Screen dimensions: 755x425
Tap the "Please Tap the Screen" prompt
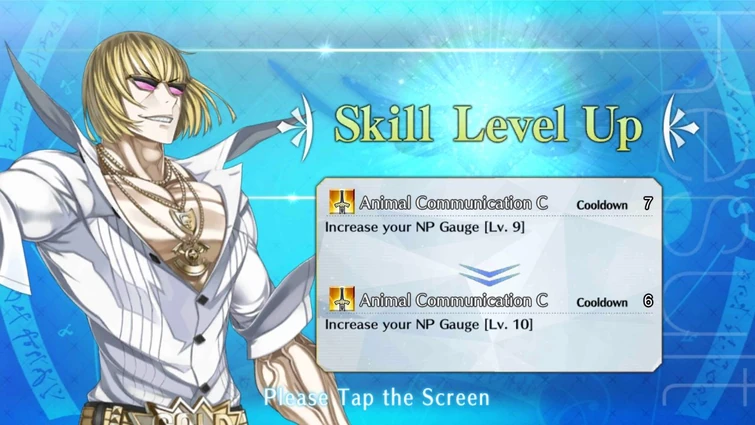coord(377,398)
